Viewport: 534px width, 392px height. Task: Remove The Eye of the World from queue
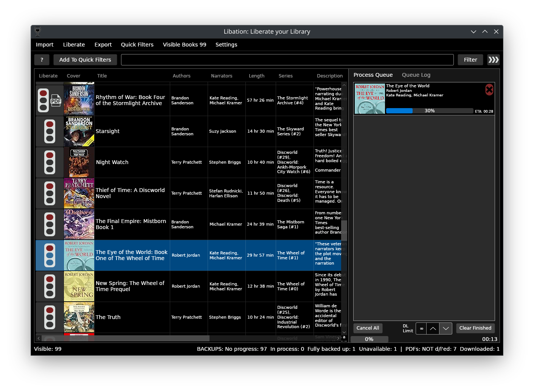(489, 90)
